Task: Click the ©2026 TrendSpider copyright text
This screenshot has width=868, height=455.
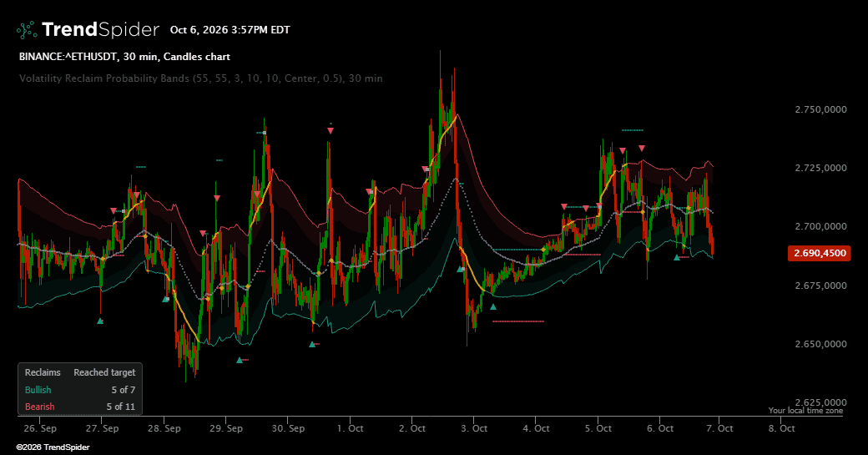Action: click(53, 447)
